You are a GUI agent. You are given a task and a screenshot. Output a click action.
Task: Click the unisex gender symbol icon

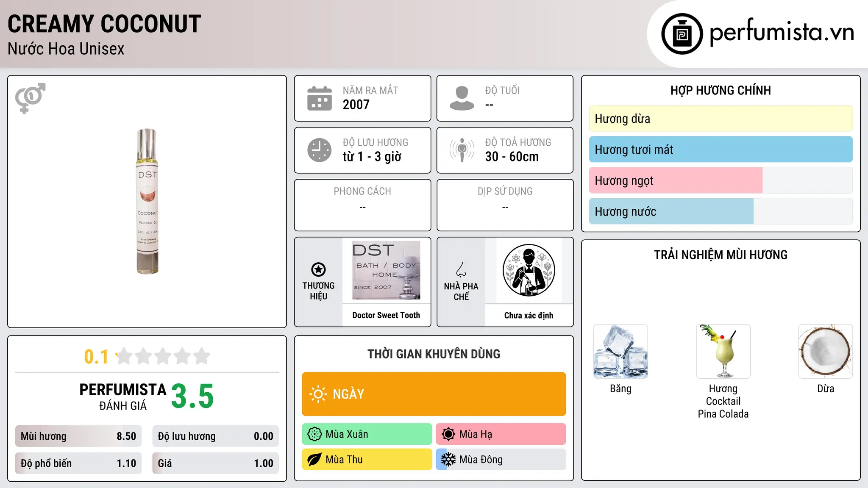[30, 98]
